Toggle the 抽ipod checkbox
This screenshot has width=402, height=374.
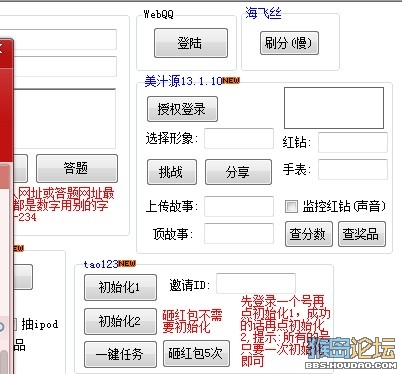[x=15, y=324]
